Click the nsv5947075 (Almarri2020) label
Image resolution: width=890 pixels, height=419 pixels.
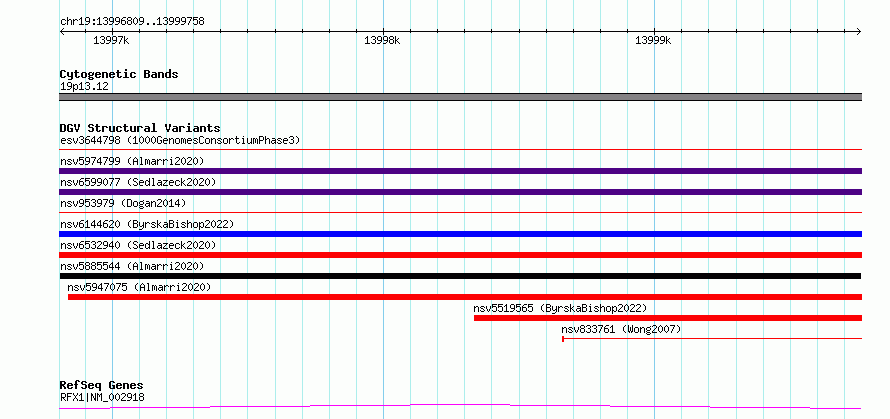(x=139, y=287)
